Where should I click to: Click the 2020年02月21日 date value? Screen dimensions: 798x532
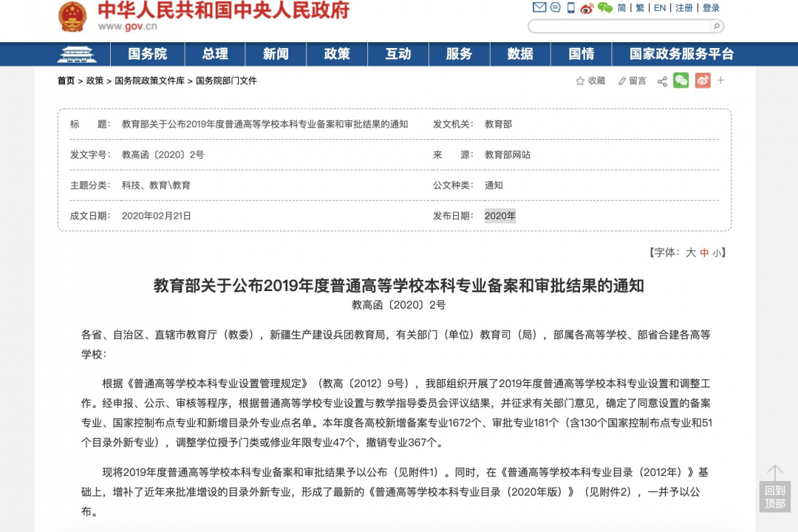(x=156, y=216)
